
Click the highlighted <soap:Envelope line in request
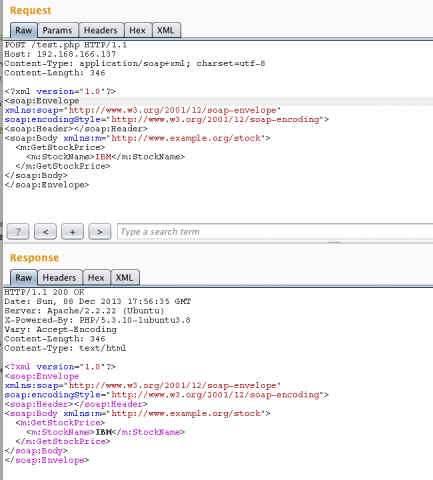pyautogui.click(x=42, y=101)
